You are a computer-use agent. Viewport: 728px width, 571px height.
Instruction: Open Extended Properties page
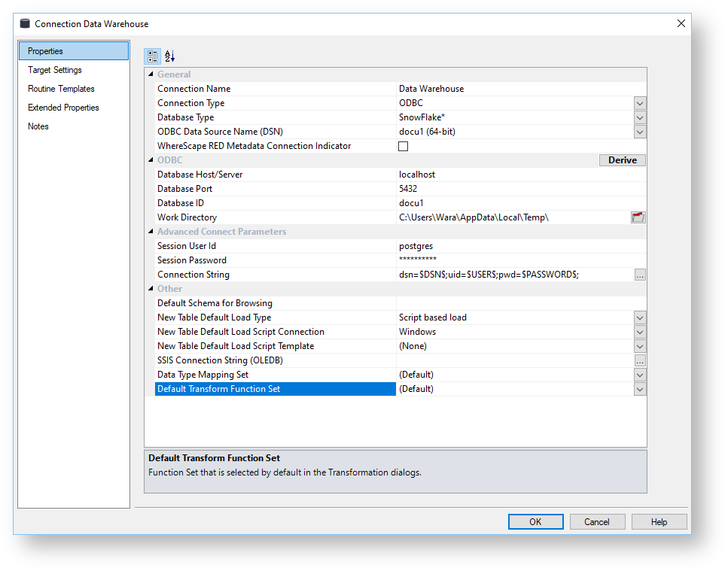63,108
